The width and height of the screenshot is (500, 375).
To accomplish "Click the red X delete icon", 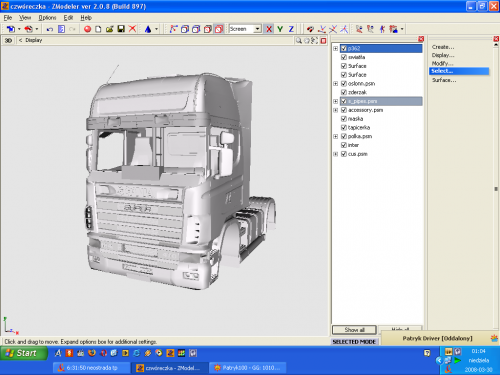I will click(x=132, y=29).
